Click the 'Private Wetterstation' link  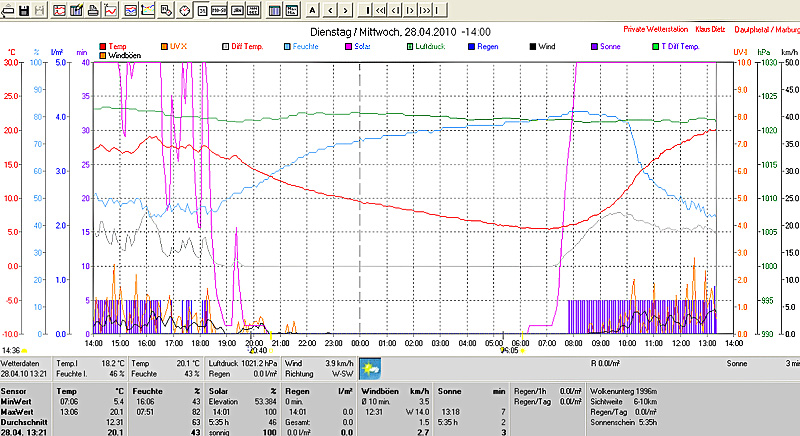pos(658,31)
